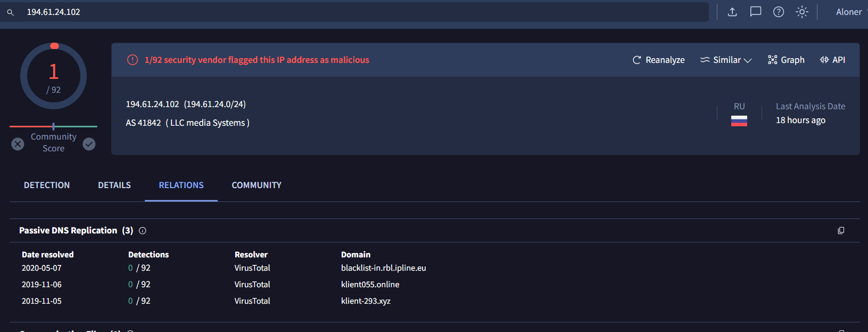The width and height of the screenshot is (868, 332).
Task: Open the help question mark icon
Action: pos(779,12)
